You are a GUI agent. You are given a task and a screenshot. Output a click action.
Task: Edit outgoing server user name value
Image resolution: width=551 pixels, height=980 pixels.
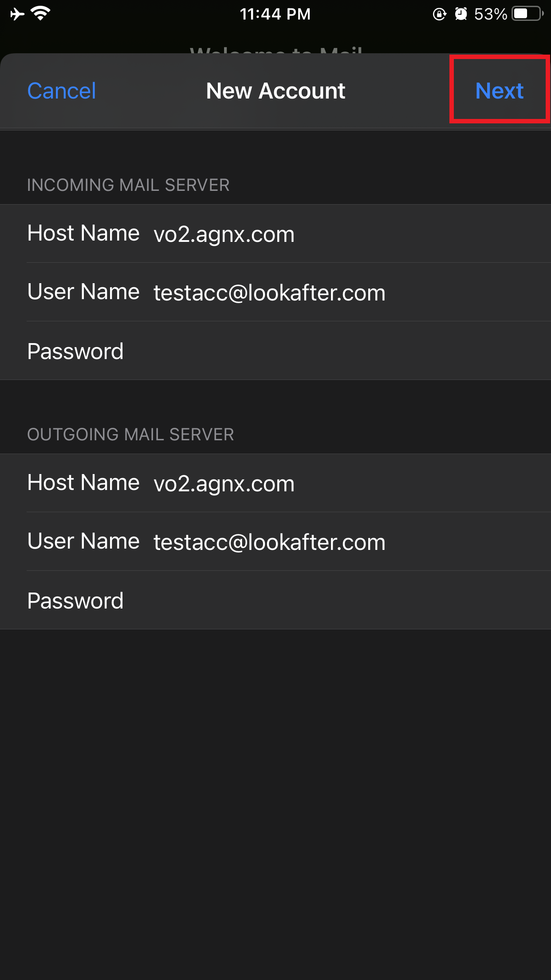[269, 542]
